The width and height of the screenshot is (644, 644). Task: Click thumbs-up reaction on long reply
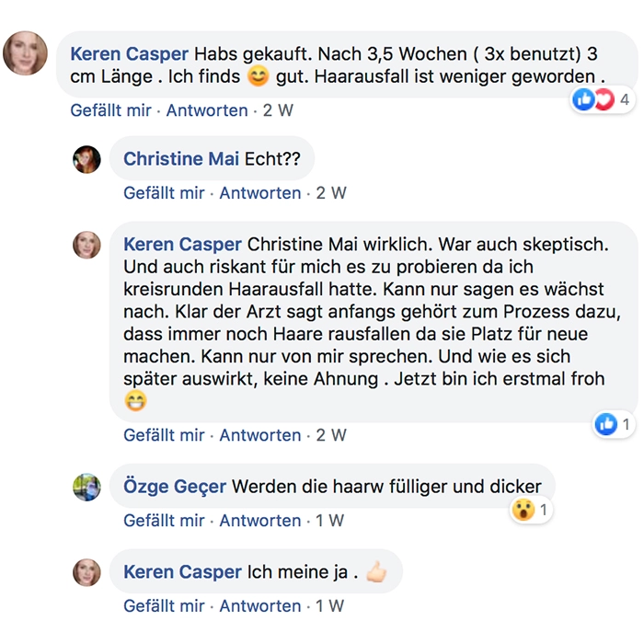coord(606,424)
